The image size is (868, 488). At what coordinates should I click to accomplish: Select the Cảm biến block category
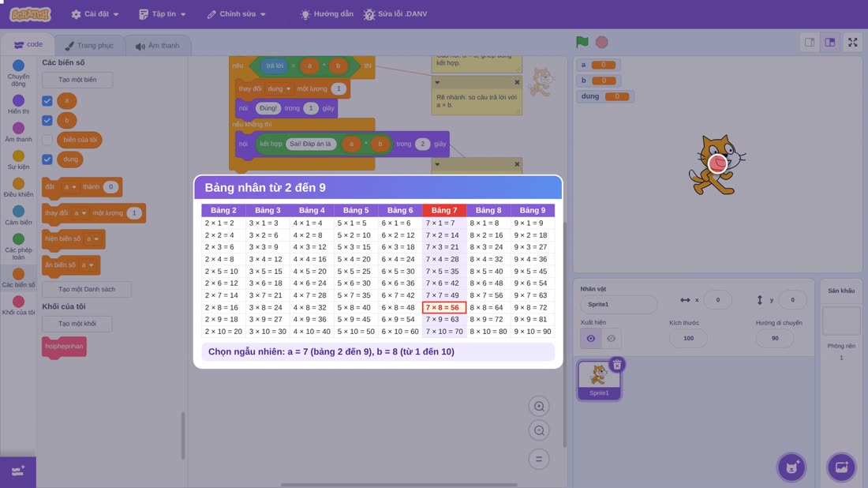[x=18, y=215]
